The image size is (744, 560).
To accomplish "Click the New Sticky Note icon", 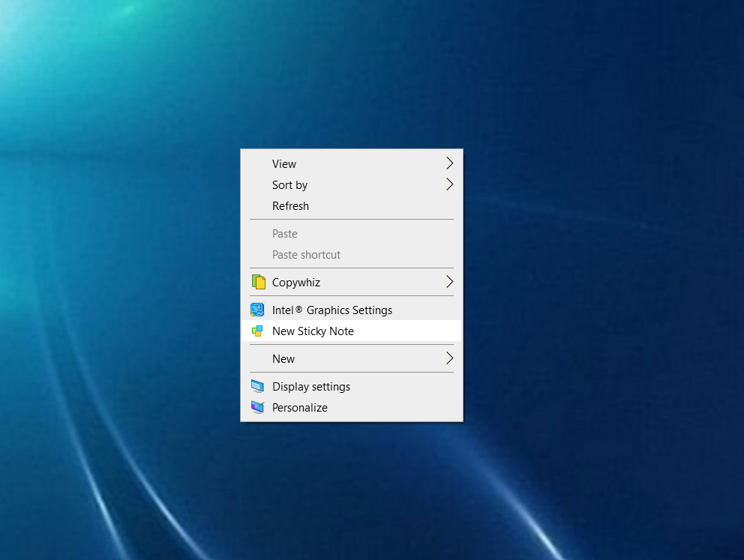I will click(258, 331).
